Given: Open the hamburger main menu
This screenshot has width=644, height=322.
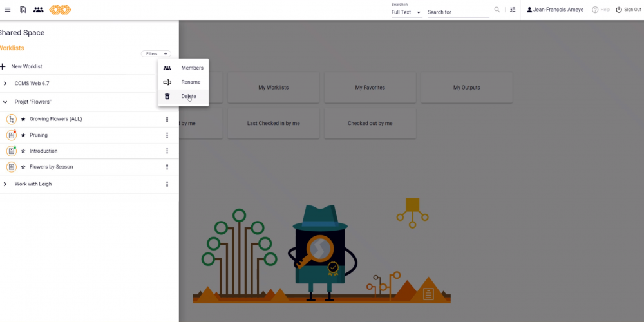Looking at the screenshot, I should pos(7,10).
